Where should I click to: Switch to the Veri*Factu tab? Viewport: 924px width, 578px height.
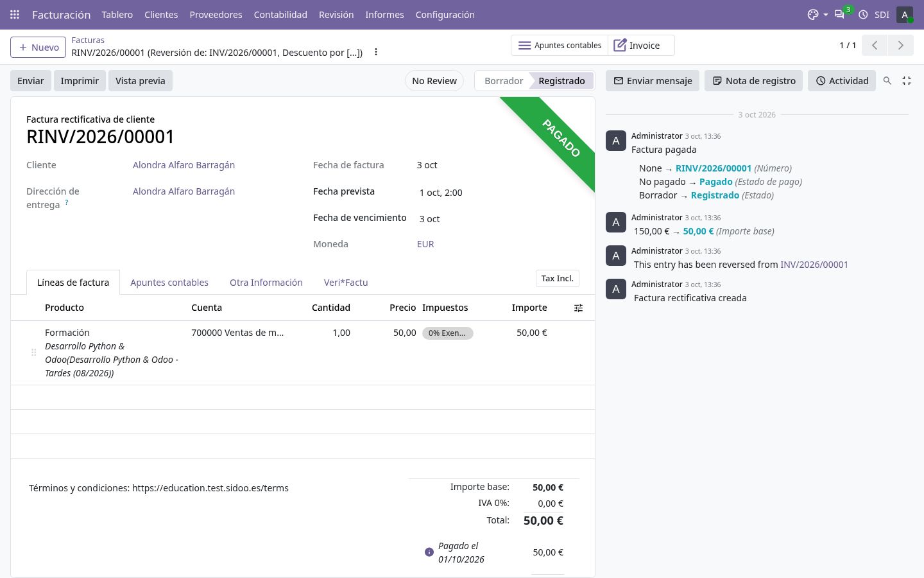pyautogui.click(x=346, y=283)
